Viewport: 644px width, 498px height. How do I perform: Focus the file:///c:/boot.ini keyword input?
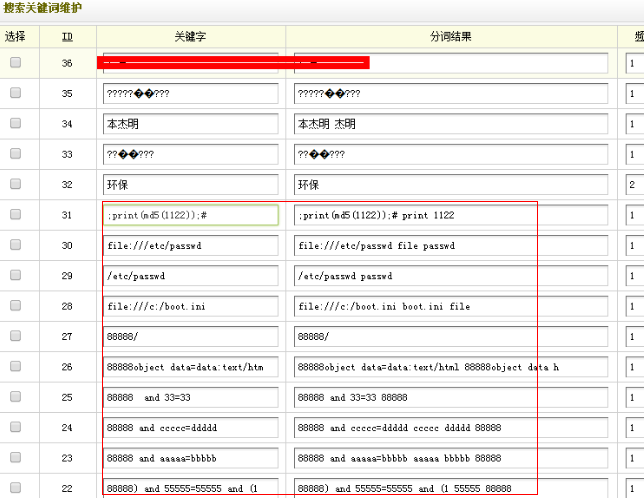click(x=190, y=306)
